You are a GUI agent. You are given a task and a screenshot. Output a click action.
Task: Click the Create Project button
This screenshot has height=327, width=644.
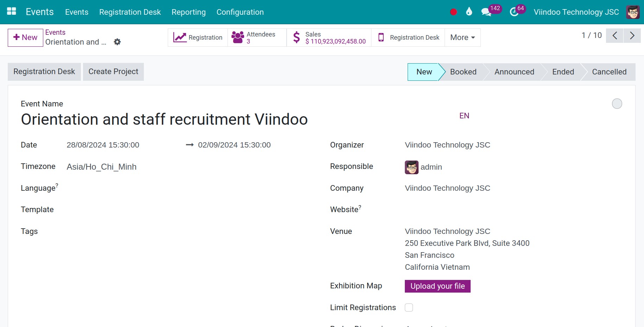pyautogui.click(x=113, y=72)
